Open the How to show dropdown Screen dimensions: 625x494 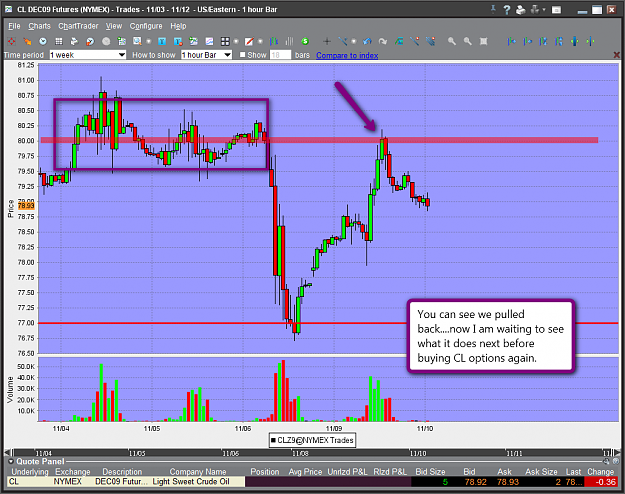pos(206,55)
